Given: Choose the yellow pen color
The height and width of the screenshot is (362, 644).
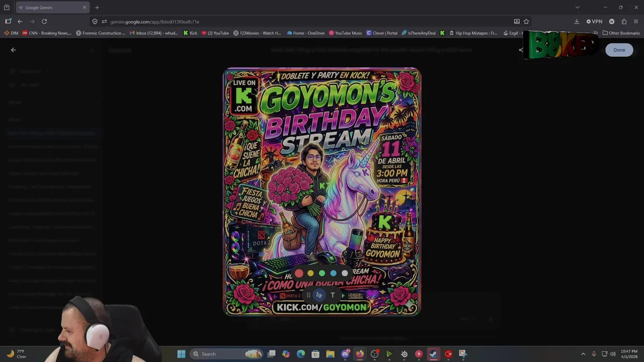Looking at the screenshot, I should click(310, 273).
